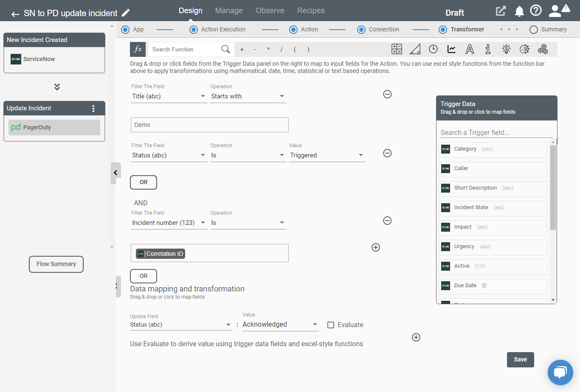Insert the multiply asterisk operator
Viewport: 580px width, 392px height.
click(x=268, y=50)
